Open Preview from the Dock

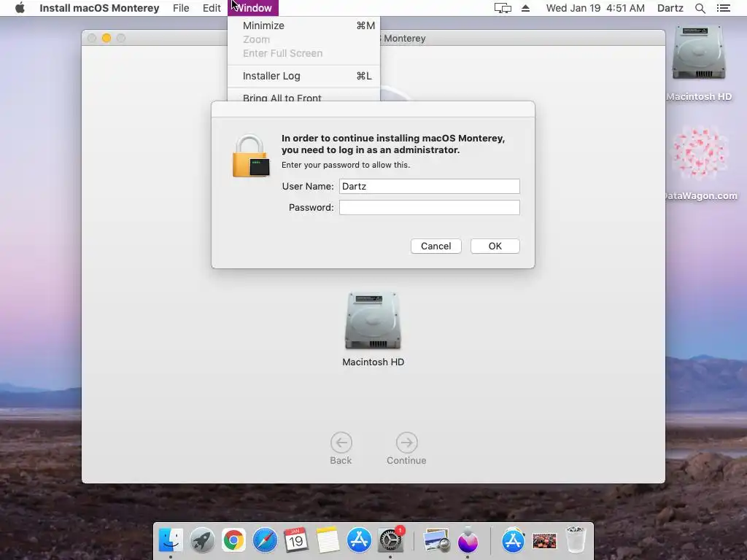tap(436, 540)
